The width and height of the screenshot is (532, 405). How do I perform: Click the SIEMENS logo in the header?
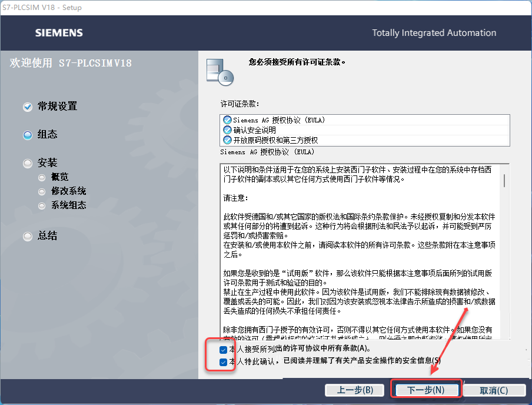tap(59, 32)
